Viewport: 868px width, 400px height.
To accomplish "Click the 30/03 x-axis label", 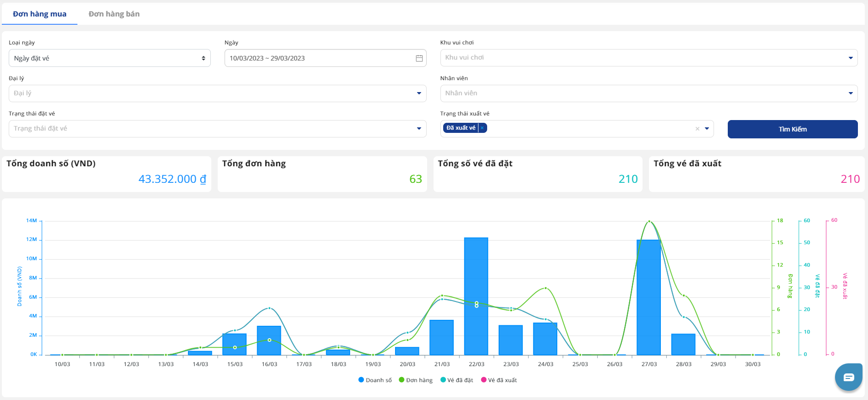I will [753, 364].
